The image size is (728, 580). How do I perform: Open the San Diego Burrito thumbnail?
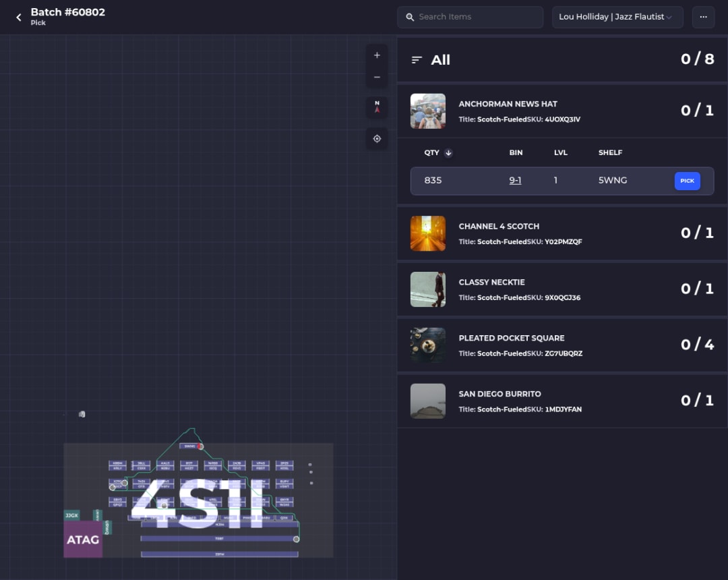427,401
